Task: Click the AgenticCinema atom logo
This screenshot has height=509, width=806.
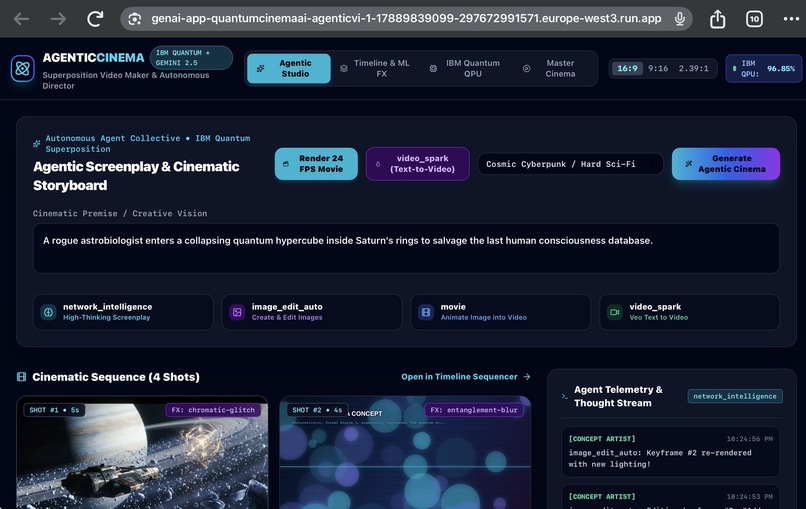Action: click(22, 68)
